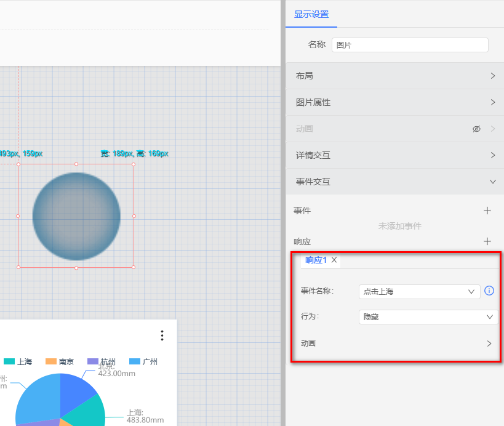Add a new response with the plus icon
This screenshot has height=426, width=504.
487,242
